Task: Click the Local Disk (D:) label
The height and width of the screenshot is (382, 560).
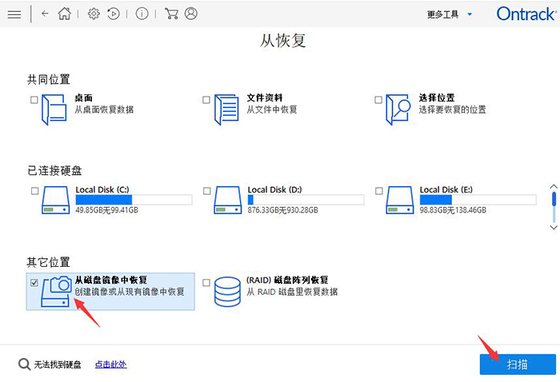Action: point(275,190)
